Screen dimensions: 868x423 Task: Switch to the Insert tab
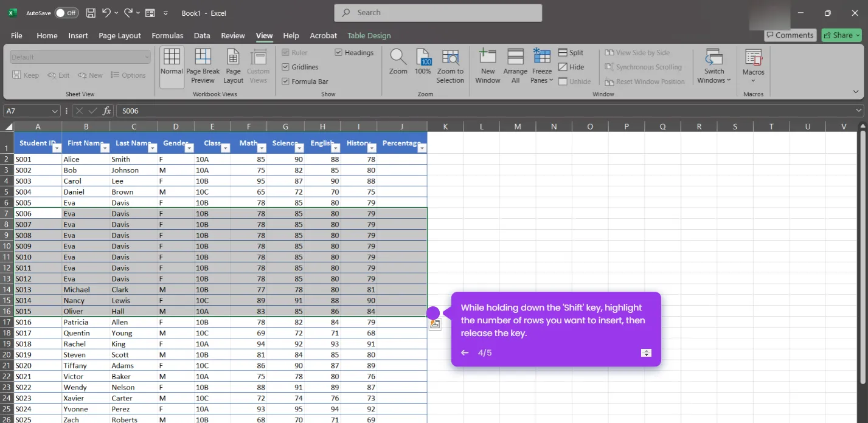pyautogui.click(x=78, y=35)
